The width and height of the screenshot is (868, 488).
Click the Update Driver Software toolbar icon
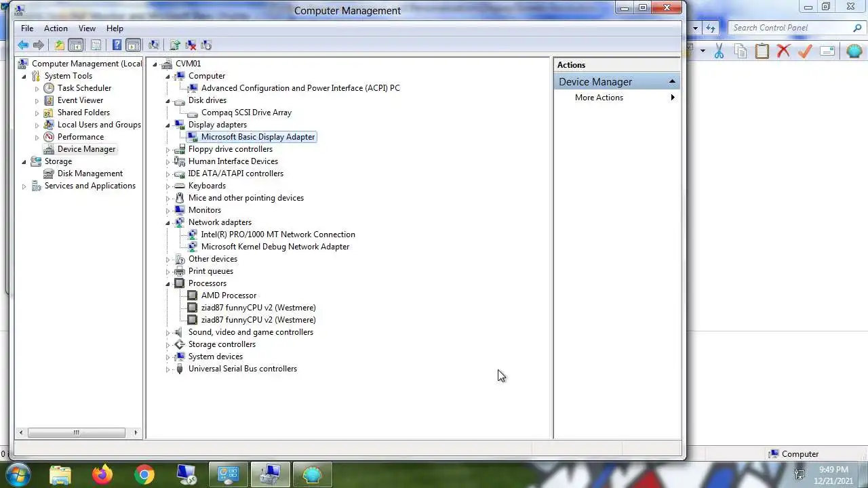click(x=175, y=45)
